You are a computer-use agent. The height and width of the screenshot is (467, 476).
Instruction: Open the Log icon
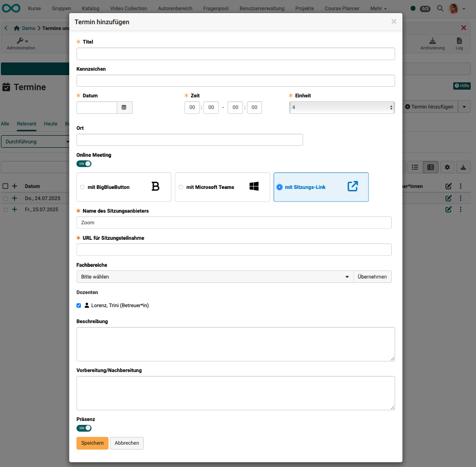459,41
